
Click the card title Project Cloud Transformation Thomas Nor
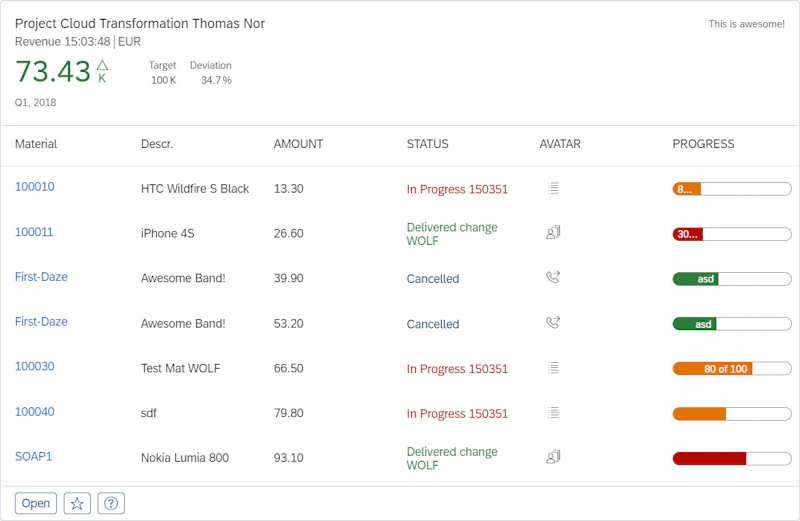point(140,23)
